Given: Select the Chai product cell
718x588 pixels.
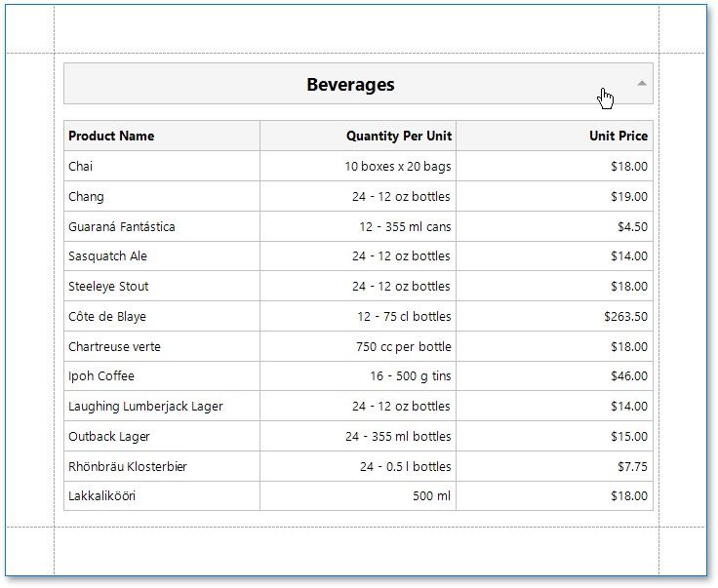Looking at the screenshot, I should (x=81, y=167).
